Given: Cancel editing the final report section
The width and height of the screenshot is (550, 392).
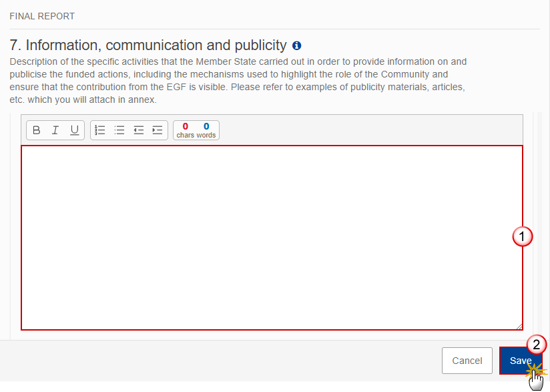Looking at the screenshot, I should 467,361.
